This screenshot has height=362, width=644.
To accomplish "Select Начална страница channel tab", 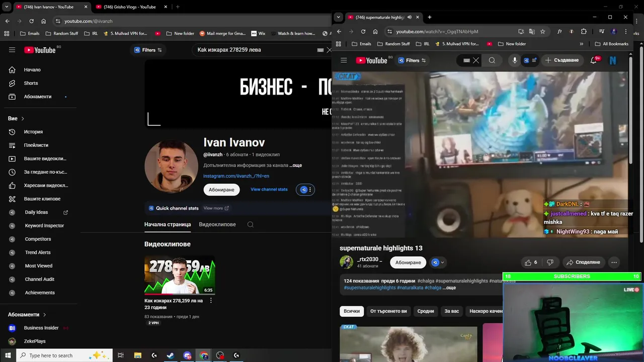I will pyautogui.click(x=168, y=224).
